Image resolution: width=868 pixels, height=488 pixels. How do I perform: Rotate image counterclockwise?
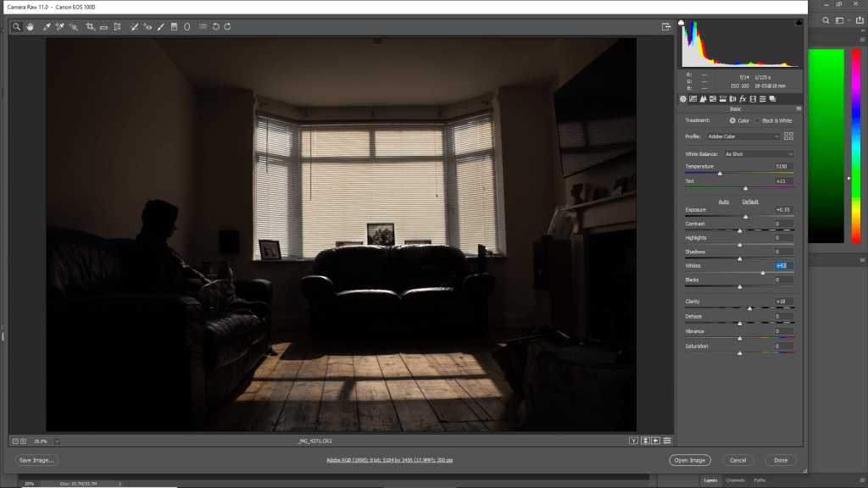point(215,27)
